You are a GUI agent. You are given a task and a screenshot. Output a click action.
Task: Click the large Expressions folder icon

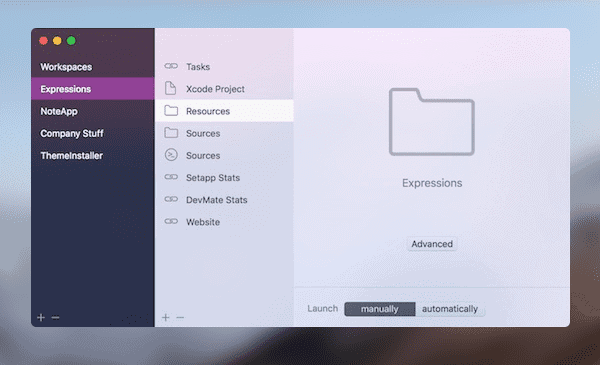(x=432, y=122)
